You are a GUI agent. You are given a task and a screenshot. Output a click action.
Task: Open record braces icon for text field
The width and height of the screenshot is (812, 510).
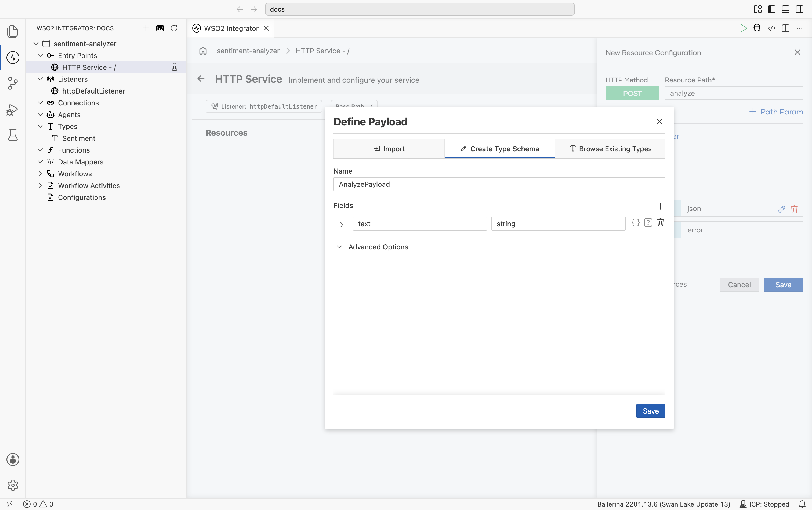[x=636, y=222]
